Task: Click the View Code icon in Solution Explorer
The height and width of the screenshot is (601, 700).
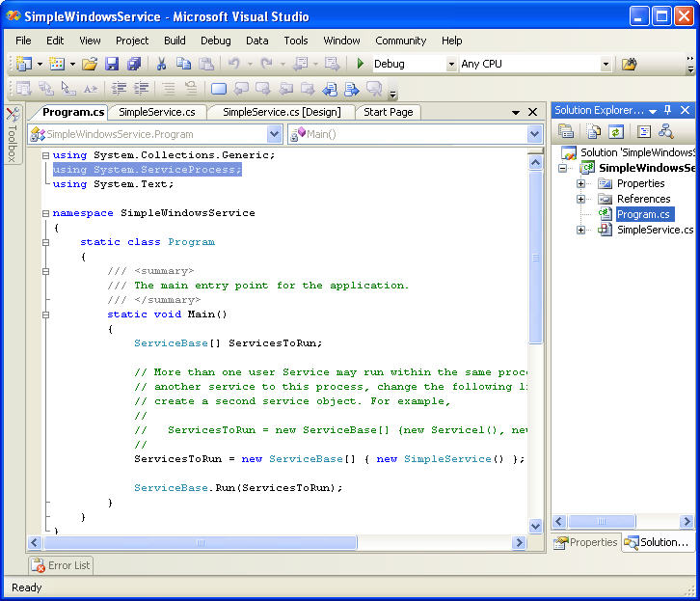Action: [x=644, y=131]
